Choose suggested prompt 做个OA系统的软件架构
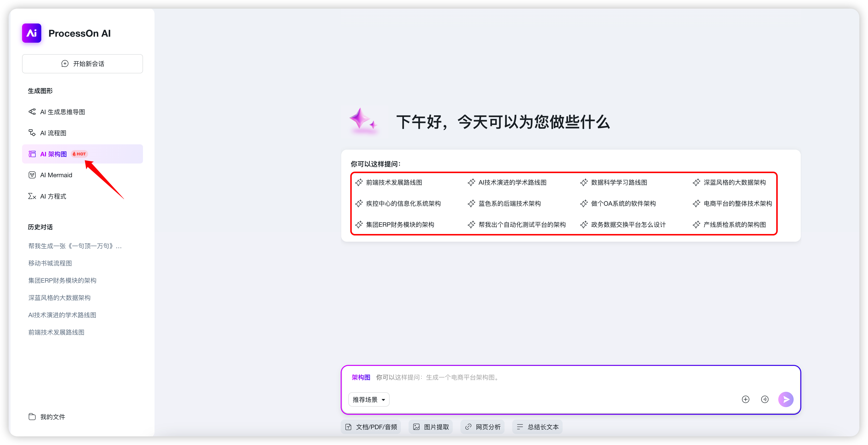Image resolution: width=868 pixels, height=445 pixels. coord(618,204)
